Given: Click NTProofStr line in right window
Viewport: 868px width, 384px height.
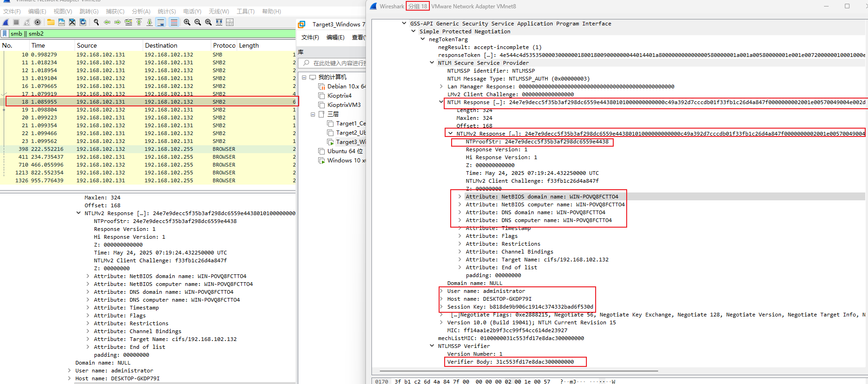Looking at the screenshot, I should pyautogui.click(x=537, y=142).
